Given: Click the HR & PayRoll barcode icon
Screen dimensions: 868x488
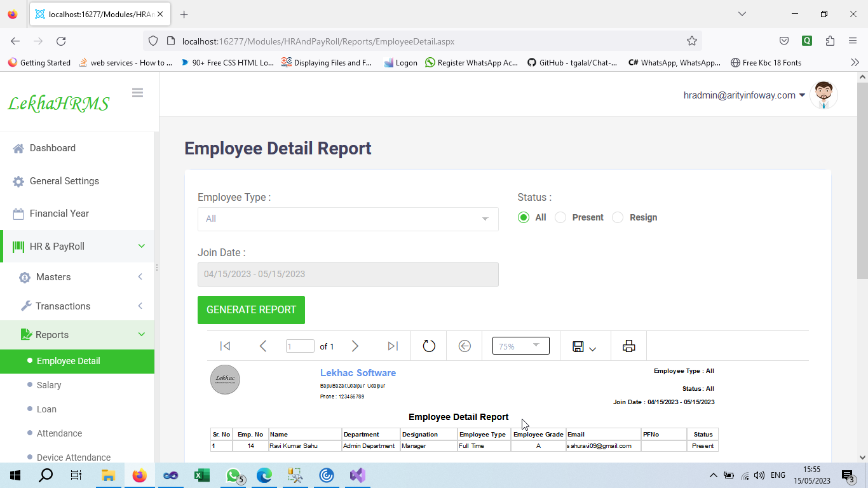Looking at the screenshot, I should (x=18, y=247).
